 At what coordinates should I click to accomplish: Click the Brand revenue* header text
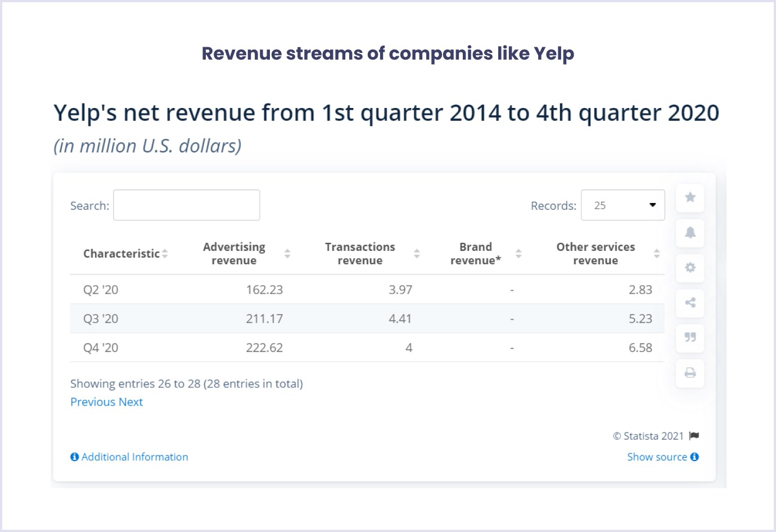tap(476, 254)
